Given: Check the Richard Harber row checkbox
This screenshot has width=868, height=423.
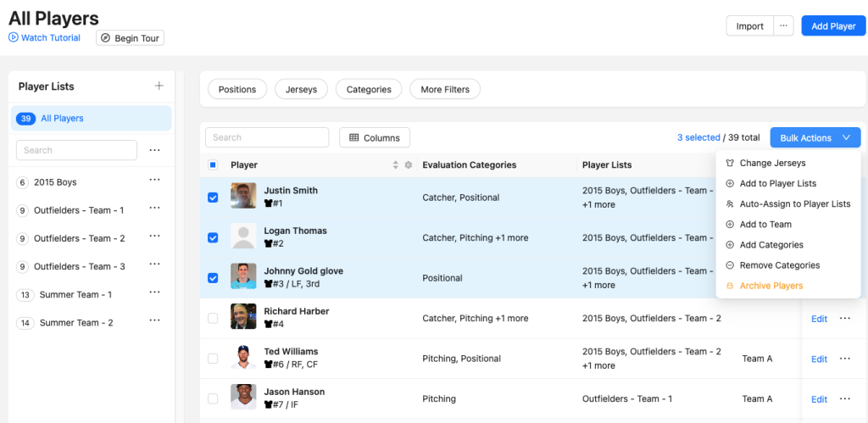Looking at the screenshot, I should click(213, 319).
